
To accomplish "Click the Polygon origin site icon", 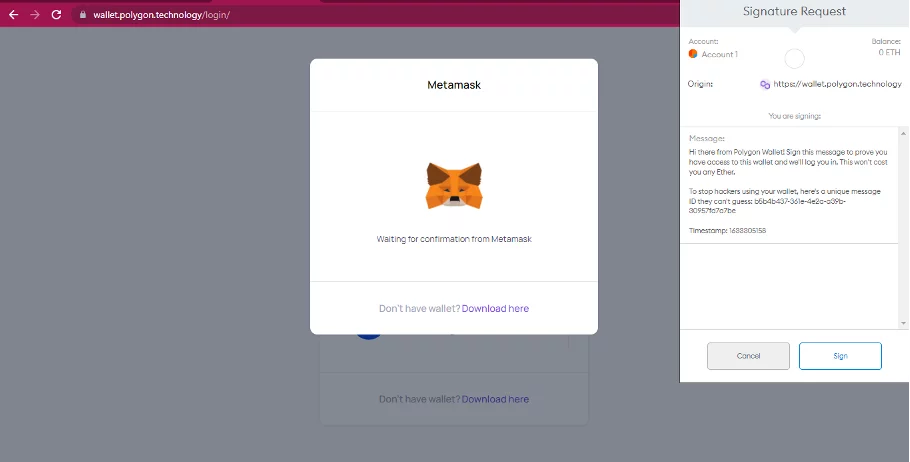I will click(765, 84).
